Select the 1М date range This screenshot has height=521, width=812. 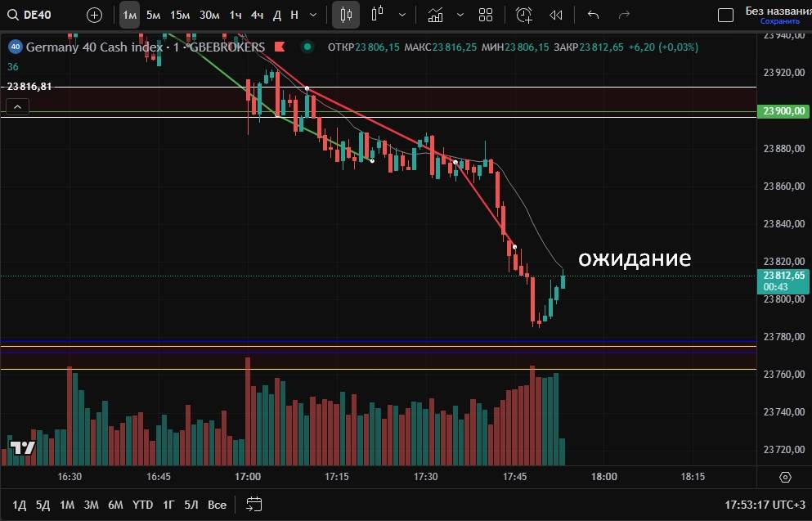pyautogui.click(x=67, y=504)
